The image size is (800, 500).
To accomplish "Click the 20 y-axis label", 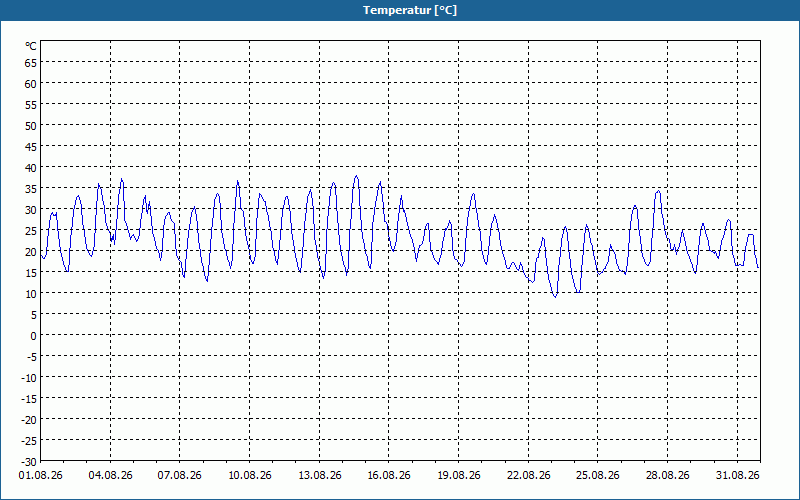I will click(31, 252).
